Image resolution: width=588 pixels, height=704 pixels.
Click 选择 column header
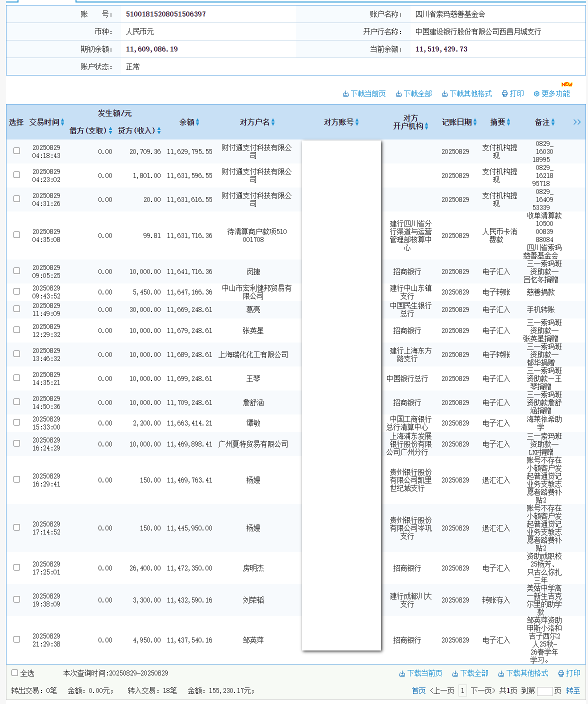[16, 122]
